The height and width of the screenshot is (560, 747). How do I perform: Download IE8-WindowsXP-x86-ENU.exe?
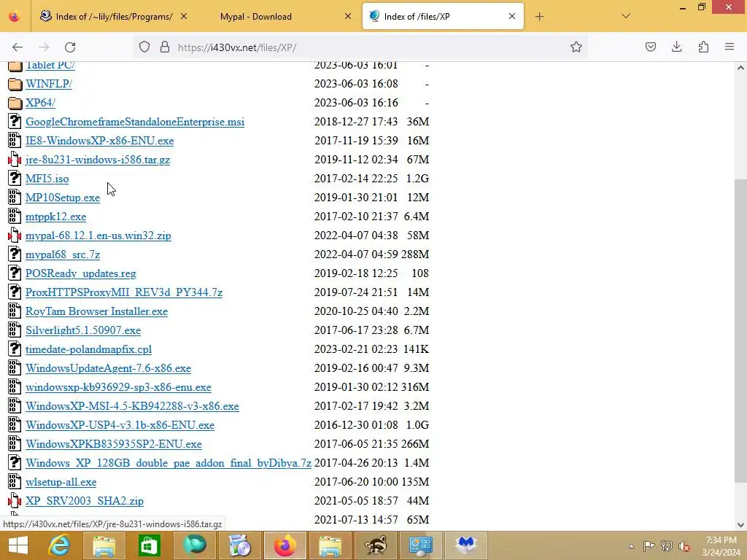coord(99,141)
